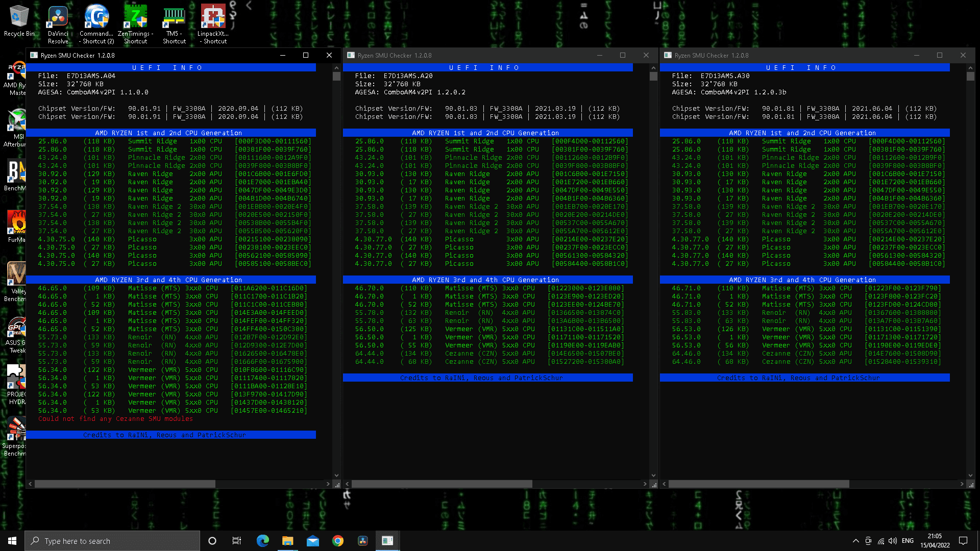Click 'File: E7D13AMS.A20' text
Viewport: 980px width, 551px height.
(394, 76)
